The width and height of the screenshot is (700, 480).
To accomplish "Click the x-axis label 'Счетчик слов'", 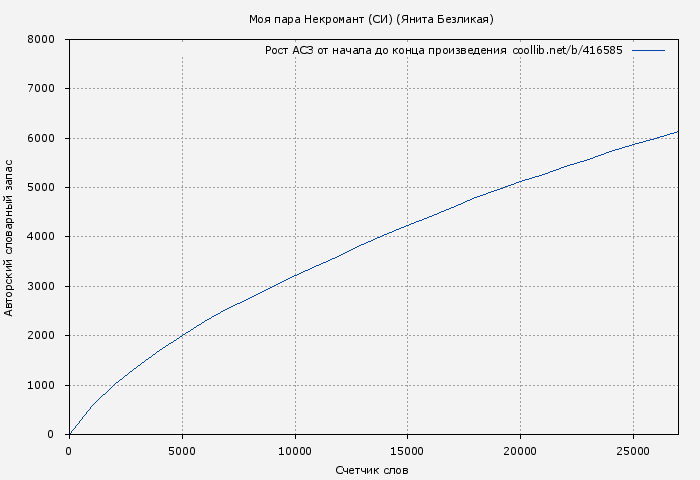I will coord(372,470).
